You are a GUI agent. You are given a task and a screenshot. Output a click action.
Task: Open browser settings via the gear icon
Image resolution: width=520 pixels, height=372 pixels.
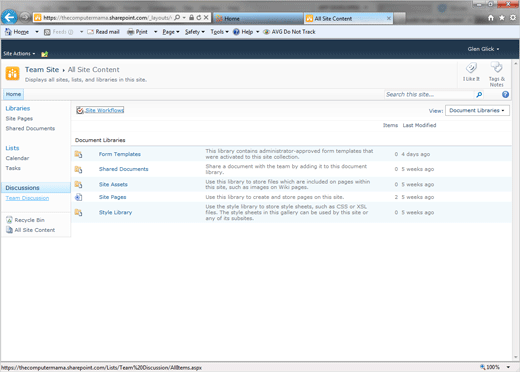coord(513,18)
